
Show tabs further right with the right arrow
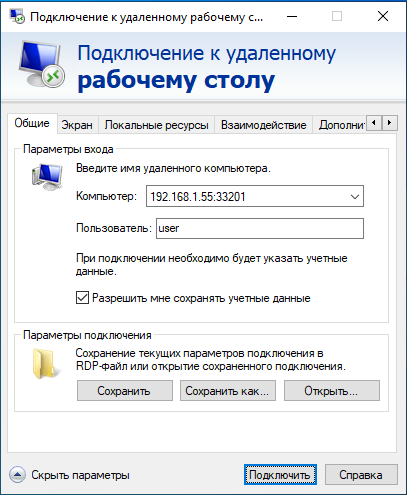pyautogui.click(x=389, y=123)
